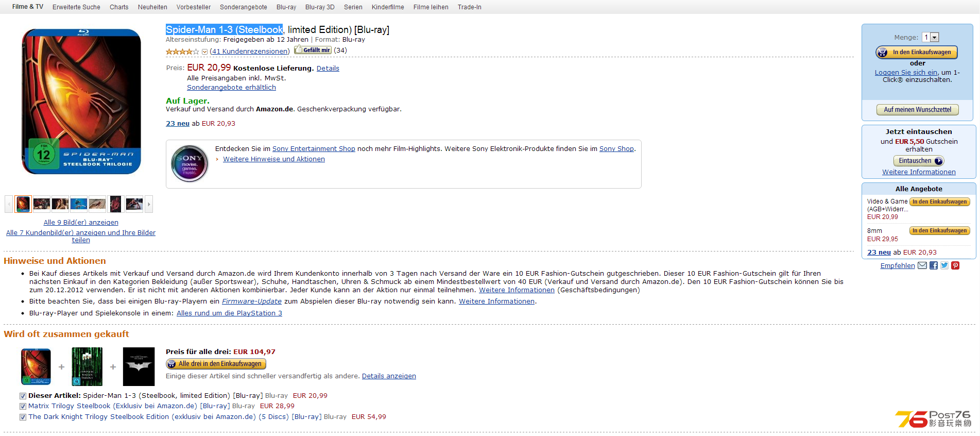Open Filme leihen navigation item

click(x=431, y=7)
